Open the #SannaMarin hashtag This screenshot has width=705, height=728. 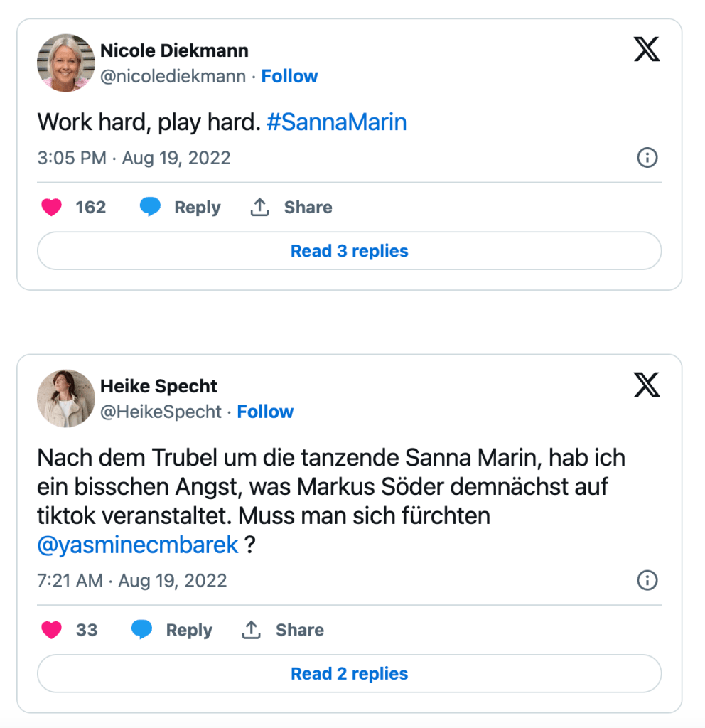click(x=336, y=122)
